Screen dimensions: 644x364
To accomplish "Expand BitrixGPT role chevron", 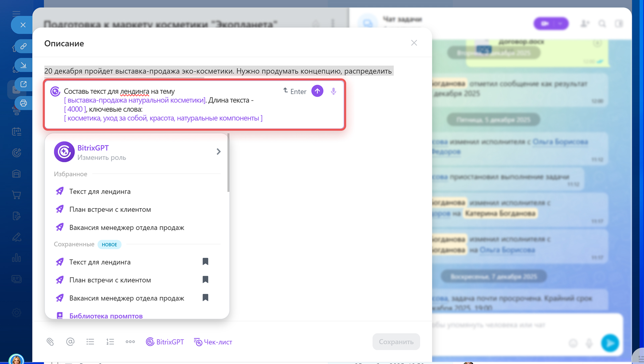I will coord(219,152).
